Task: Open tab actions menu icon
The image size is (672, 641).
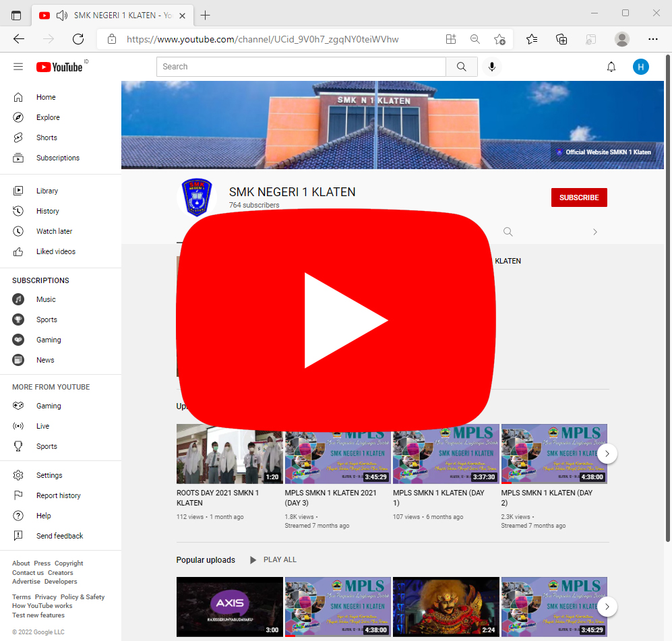Action: [16, 16]
